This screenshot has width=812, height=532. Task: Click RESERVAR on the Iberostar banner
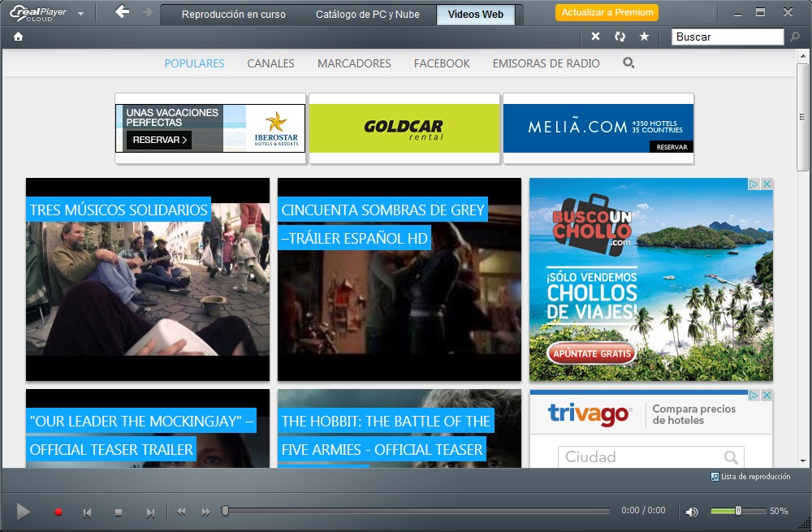point(159,140)
